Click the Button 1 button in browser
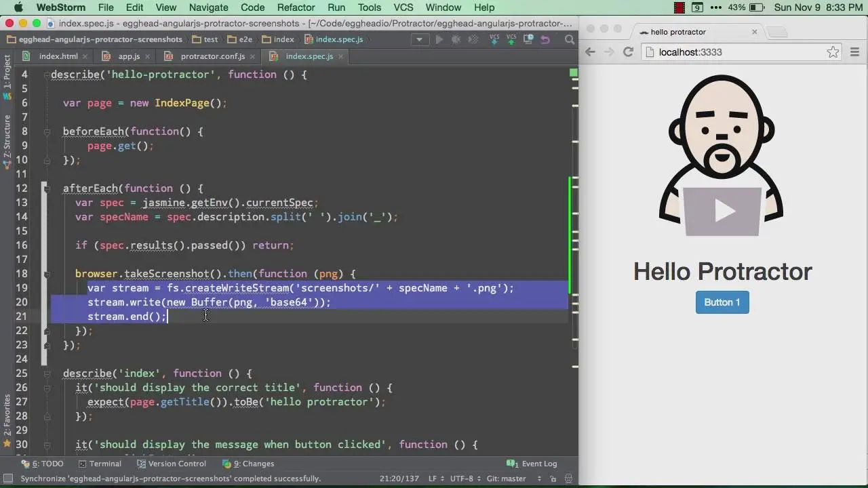 point(722,302)
